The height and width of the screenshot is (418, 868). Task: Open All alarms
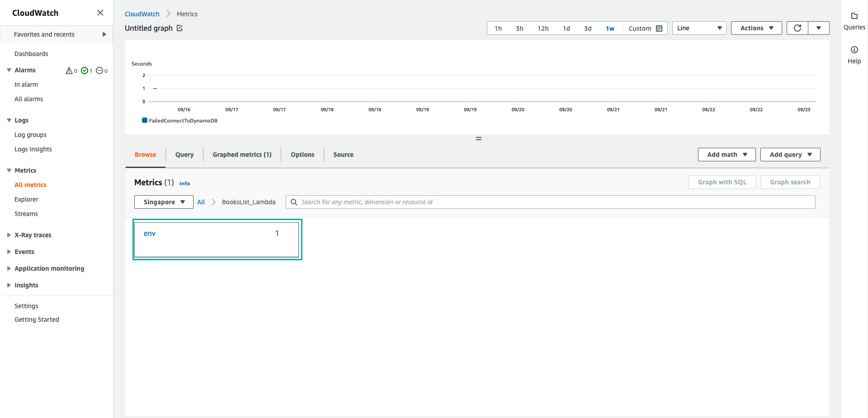click(x=28, y=99)
